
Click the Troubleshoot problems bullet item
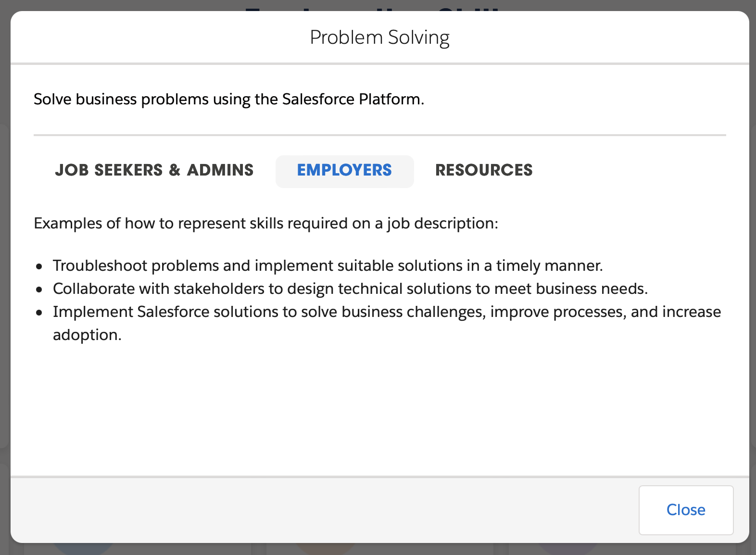[328, 265]
